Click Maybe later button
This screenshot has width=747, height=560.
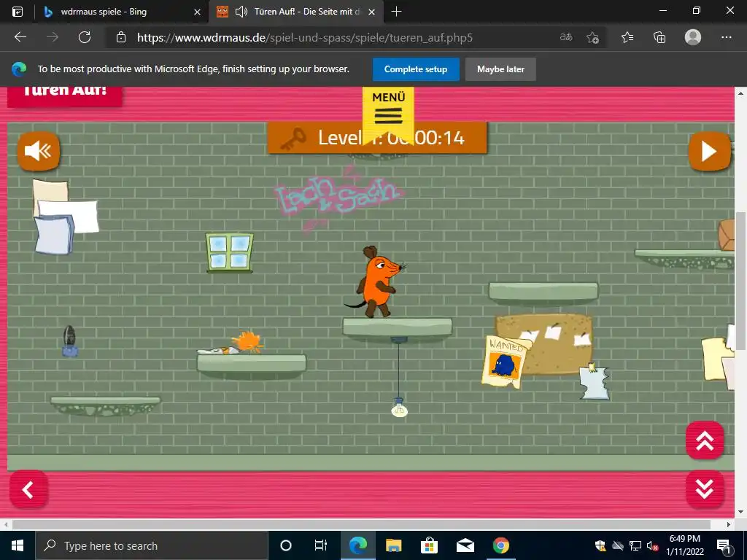click(x=500, y=69)
